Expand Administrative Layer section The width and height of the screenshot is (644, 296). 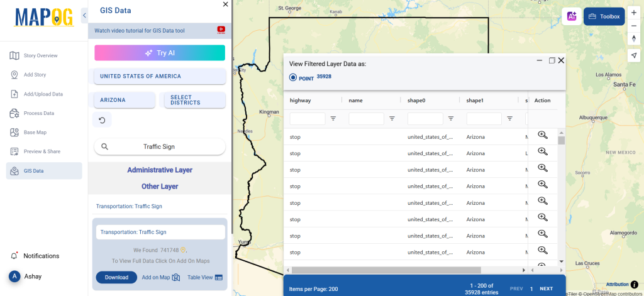[160, 170]
